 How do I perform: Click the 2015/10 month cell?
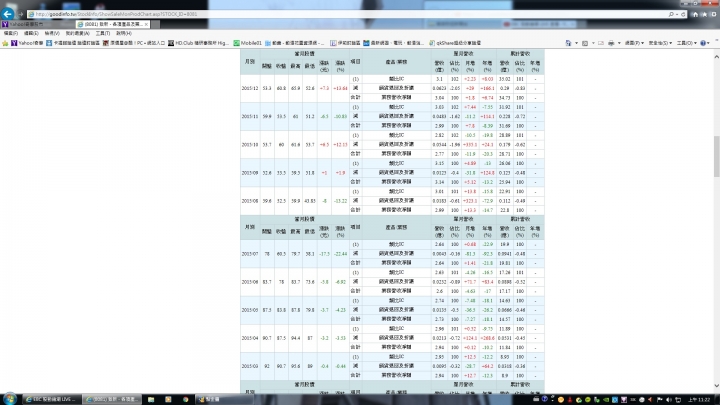(x=249, y=145)
